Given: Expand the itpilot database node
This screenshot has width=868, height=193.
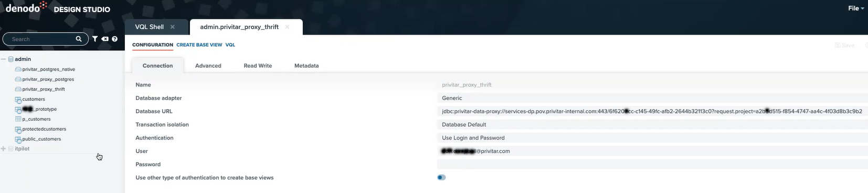Looking at the screenshot, I should [3, 149].
